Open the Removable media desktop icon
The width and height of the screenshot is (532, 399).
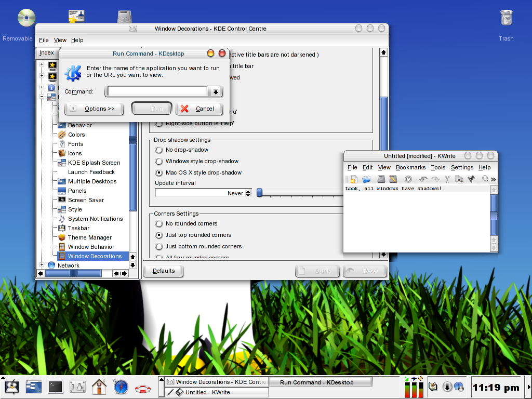(x=26, y=18)
